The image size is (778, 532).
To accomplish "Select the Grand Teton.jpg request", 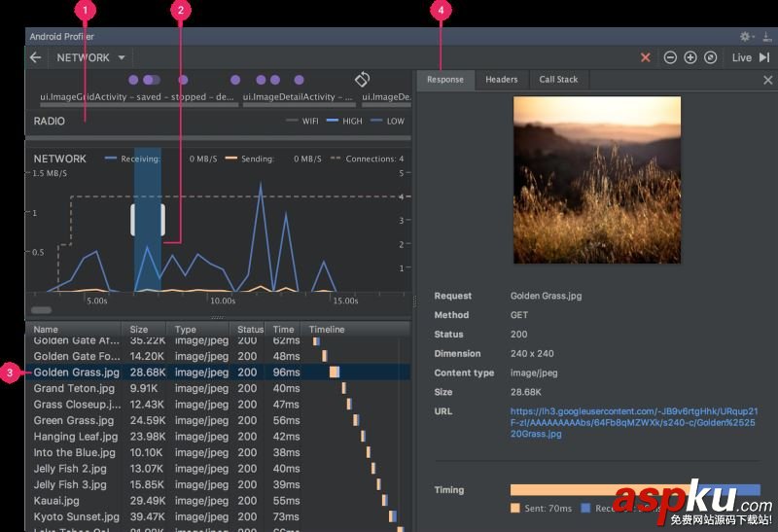I will pos(218,388).
